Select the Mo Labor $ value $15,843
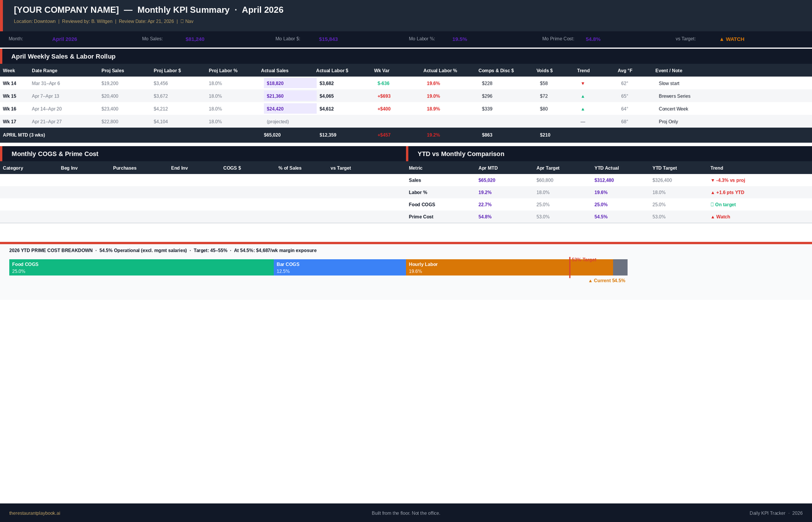This screenshot has width=812, height=522. click(x=328, y=39)
